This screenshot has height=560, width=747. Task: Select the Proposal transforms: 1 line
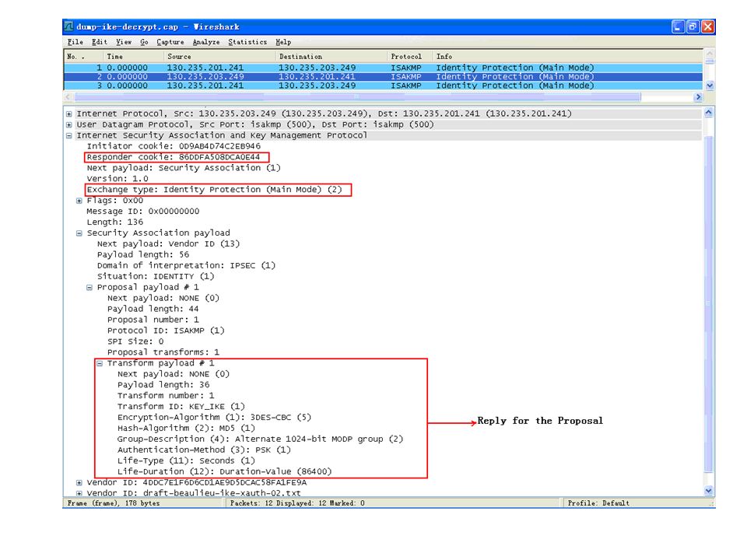[163, 353]
